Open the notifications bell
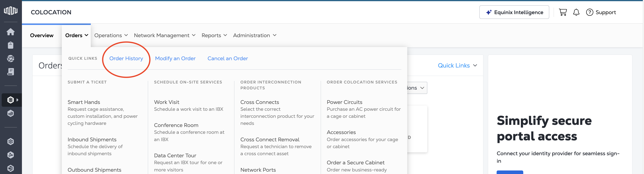The image size is (644, 174). point(576,12)
